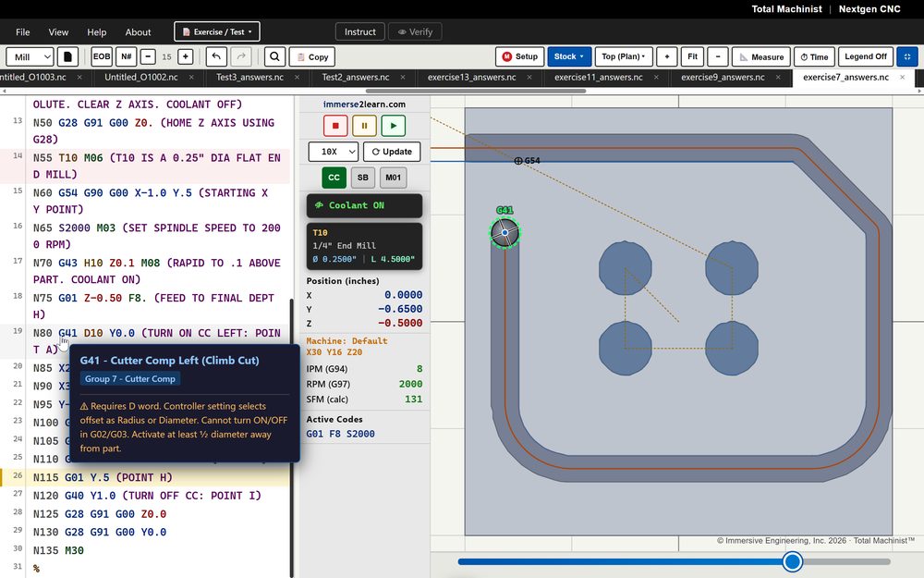Click the undo arrow icon
The width and height of the screenshot is (924, 578).
[216, 56]
